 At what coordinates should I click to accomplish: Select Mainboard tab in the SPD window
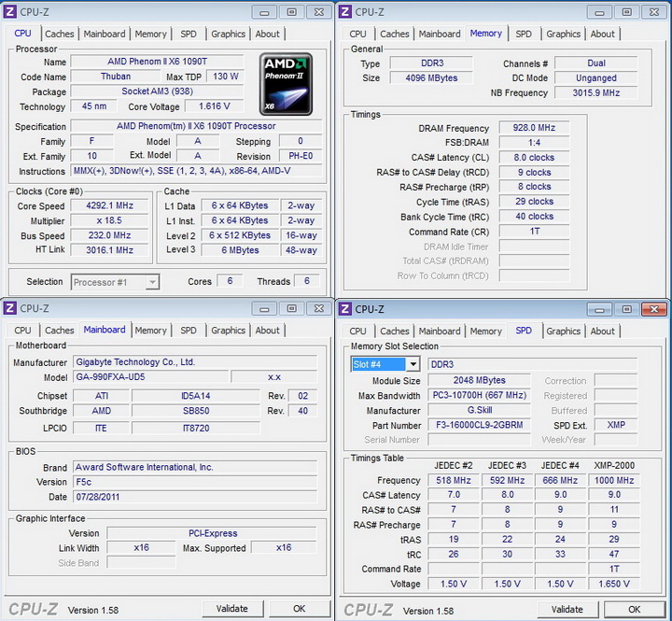440,332
